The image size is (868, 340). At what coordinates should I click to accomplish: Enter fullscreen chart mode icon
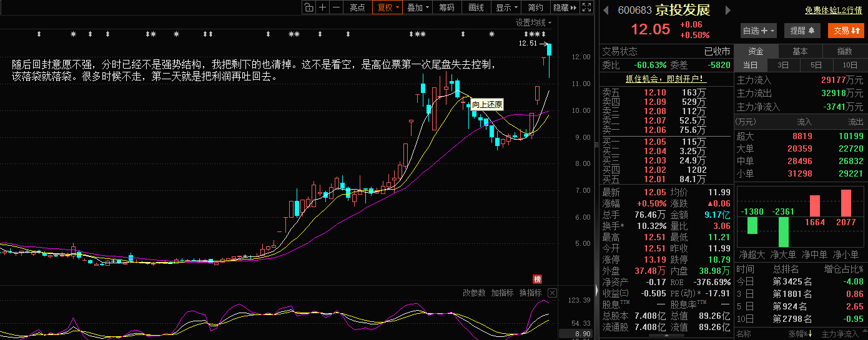click(x=586, y=7)
